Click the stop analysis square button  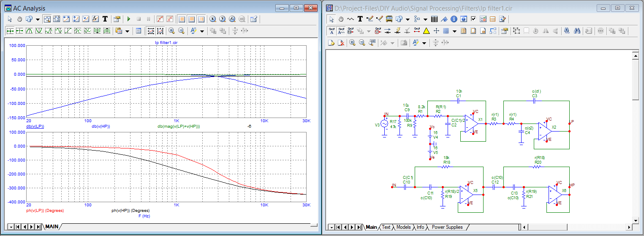pyautogui.click(x=139, y=19)
